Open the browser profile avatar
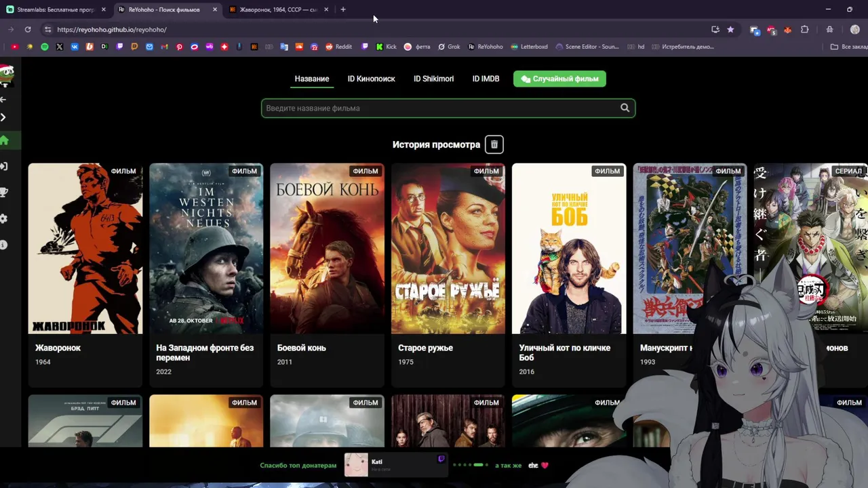868x488 pixels. tap(854, 29)
